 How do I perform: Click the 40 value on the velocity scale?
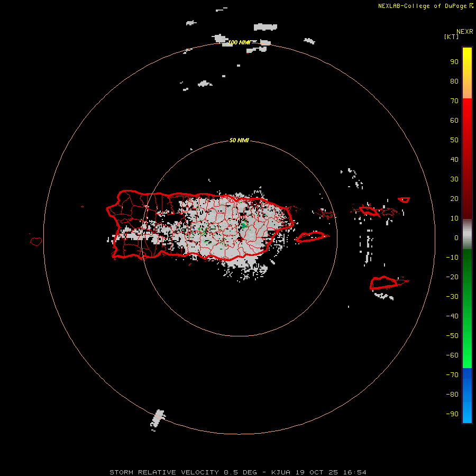(x=454, y=160)
